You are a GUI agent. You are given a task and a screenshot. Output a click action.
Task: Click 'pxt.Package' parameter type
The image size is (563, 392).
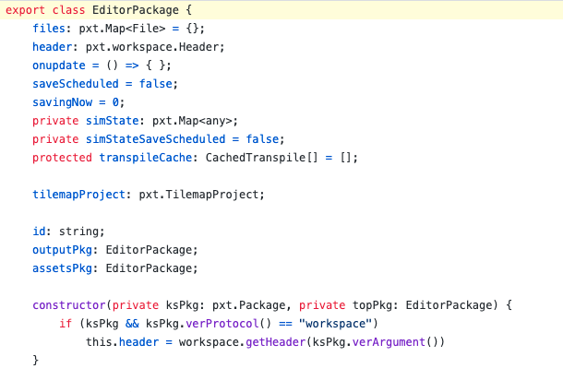(x=249, y=305)
